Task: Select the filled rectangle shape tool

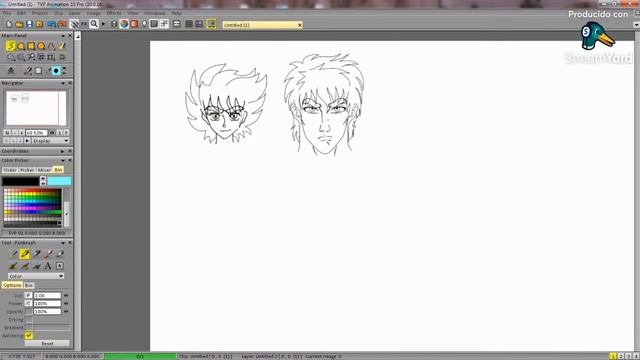Action: (x=31, y=46)
